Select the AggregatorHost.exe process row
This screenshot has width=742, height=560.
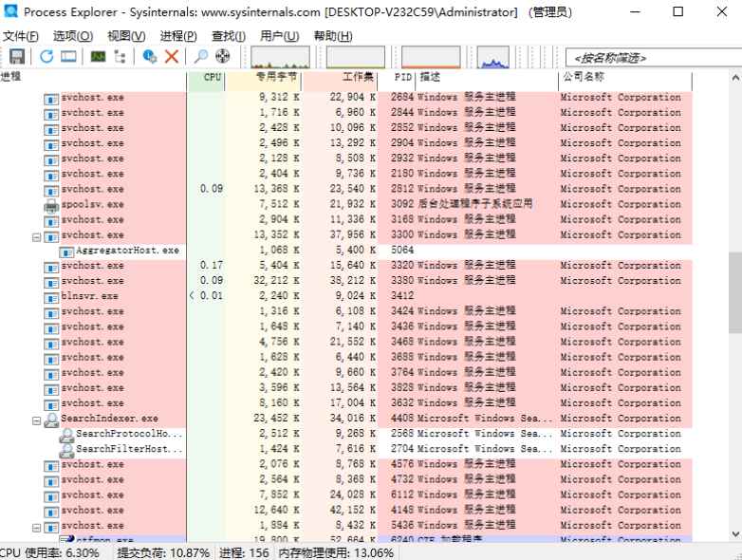point(346,251)
